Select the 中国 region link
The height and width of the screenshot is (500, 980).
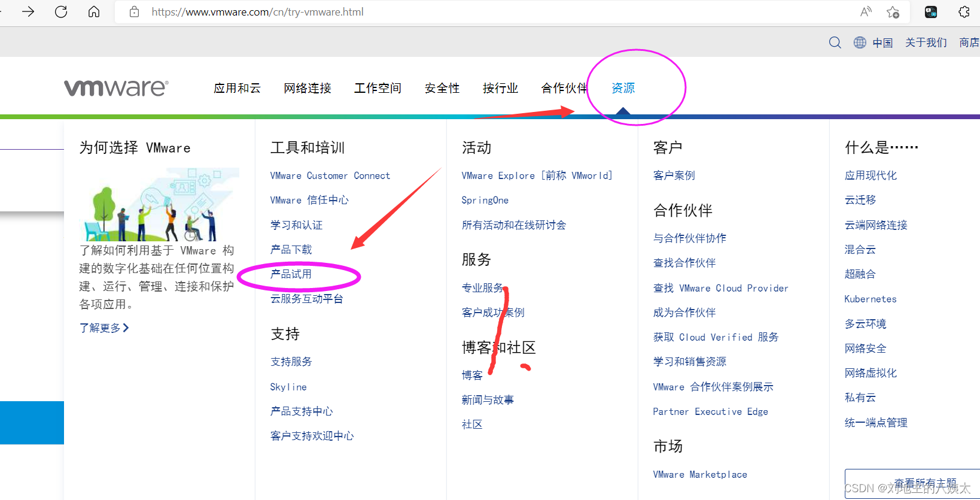click(882, 43)
